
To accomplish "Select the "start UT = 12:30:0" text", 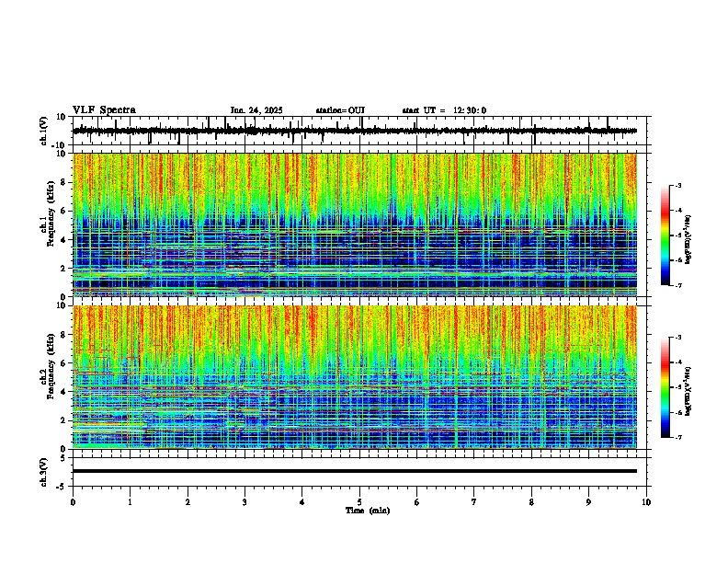I will (444, 110).
